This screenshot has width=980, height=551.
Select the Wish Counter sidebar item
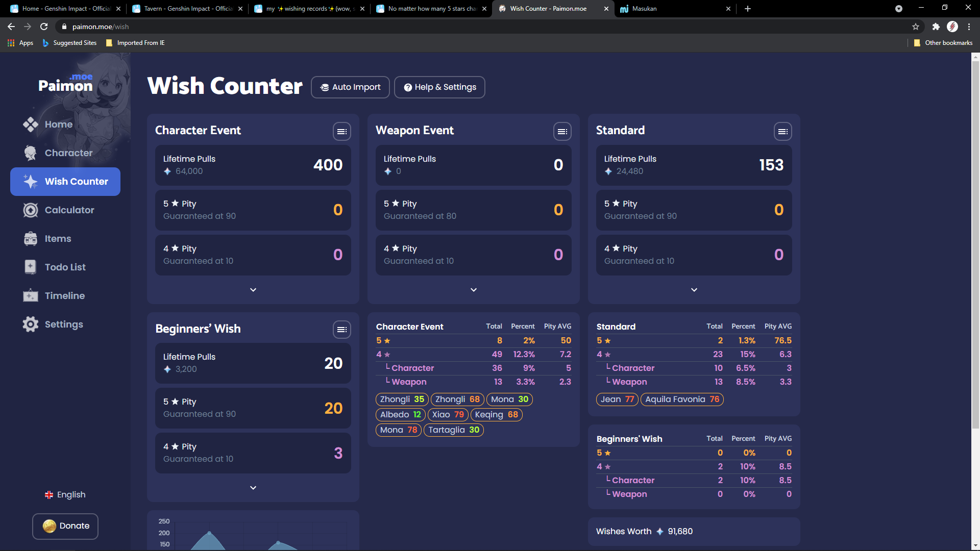pos(65,182)
